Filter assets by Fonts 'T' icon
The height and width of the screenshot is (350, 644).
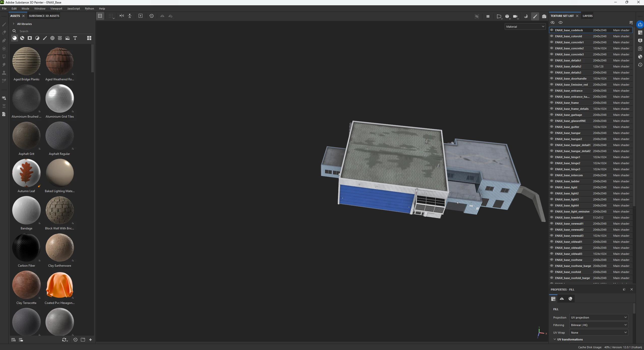pos(75,38)
